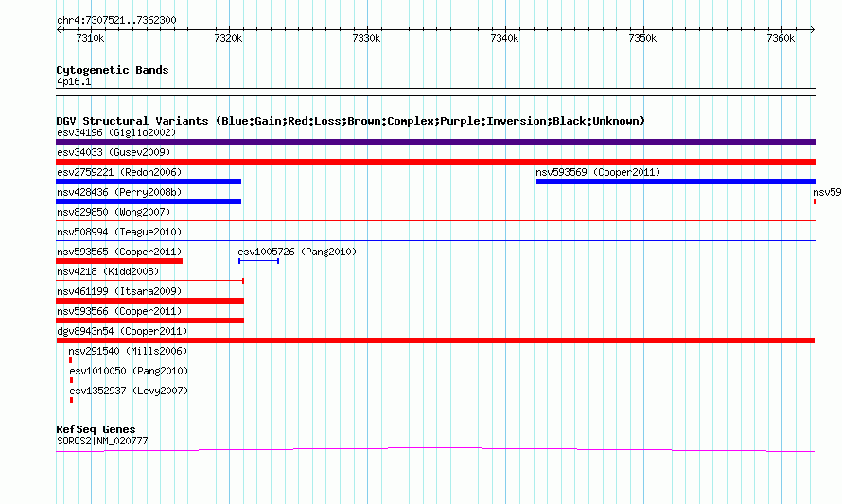Click the red loss bar under esv34033
Viewport: 842px width, 504px height.
(x=435, y=162)
